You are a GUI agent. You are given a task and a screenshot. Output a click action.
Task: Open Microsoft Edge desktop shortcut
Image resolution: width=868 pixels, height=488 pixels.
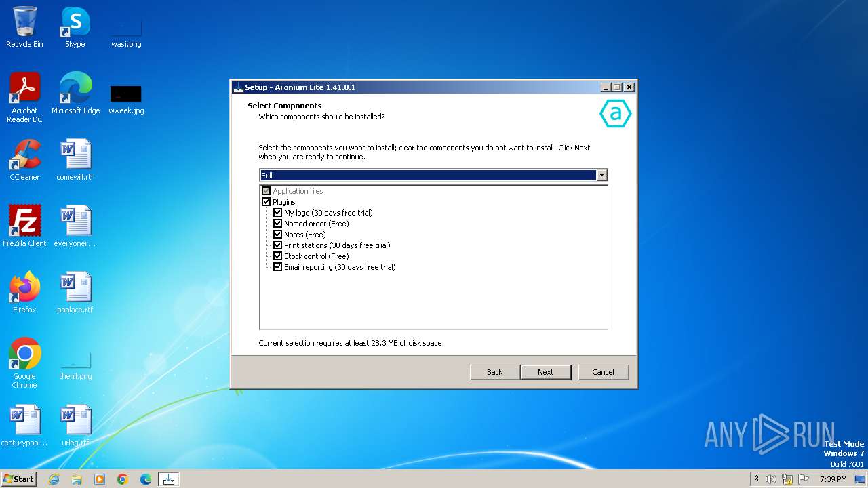click(x=75, y=94)
